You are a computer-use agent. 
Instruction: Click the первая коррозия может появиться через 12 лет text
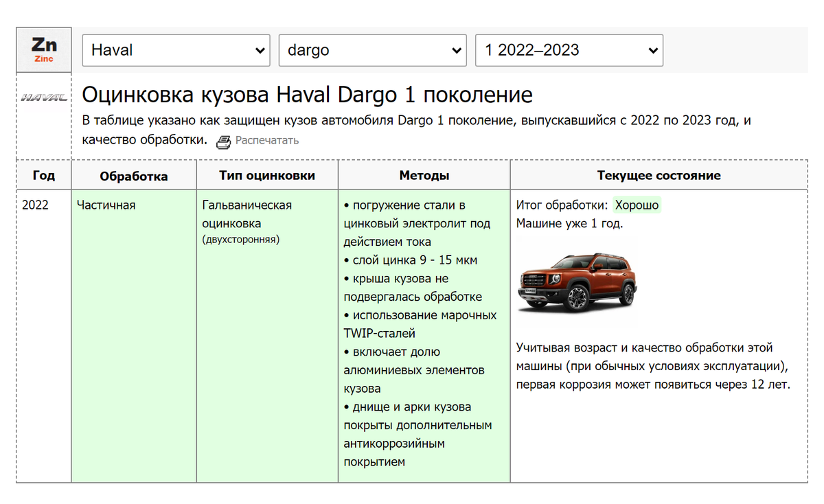coord(654,385)
